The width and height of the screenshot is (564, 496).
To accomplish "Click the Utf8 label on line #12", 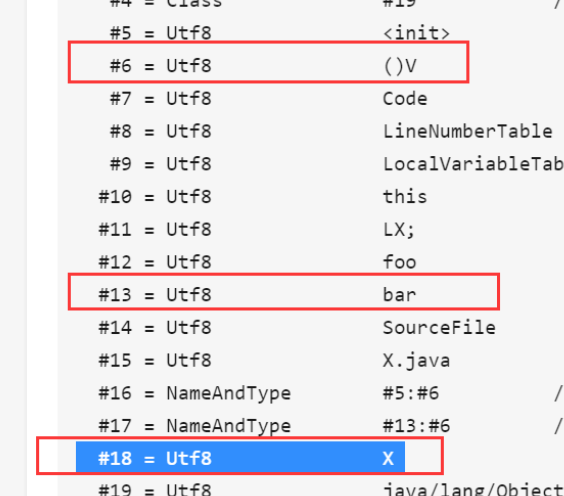I will [x=189, y=262].
